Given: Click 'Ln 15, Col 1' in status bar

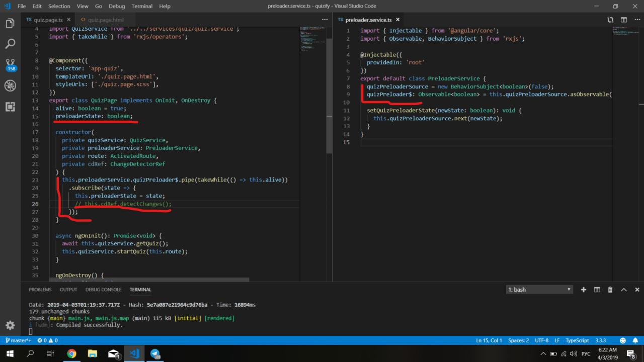Looking at the screenshot, I should (489, 340).
